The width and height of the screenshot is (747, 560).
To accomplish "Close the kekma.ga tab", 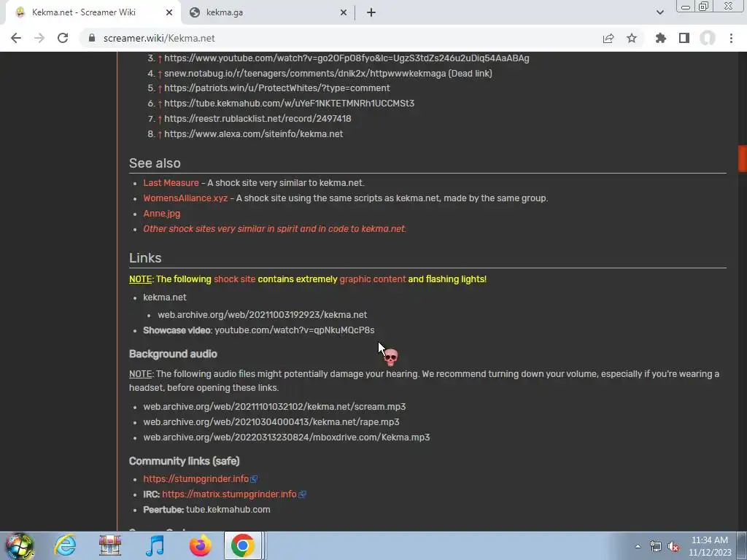I will tap(343, 12).
